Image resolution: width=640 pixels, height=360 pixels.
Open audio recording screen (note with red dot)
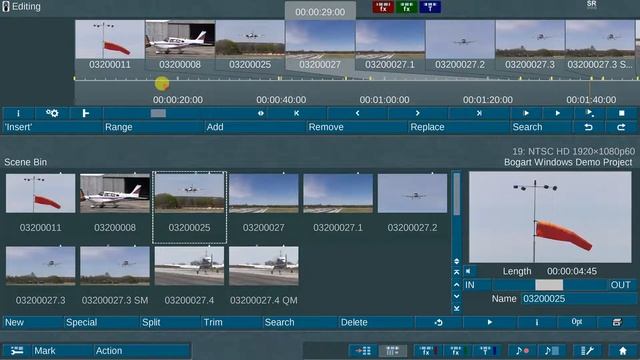click(522, 351)
